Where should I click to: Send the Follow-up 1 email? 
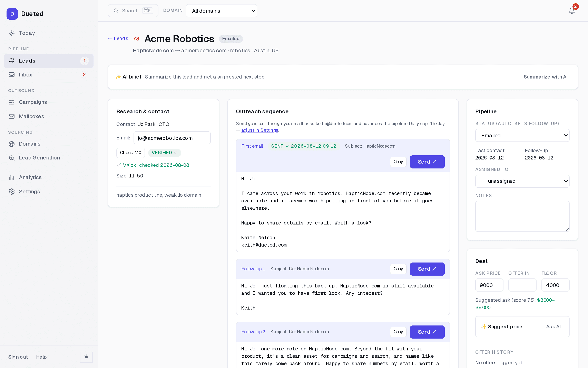(x=427, y=269)
